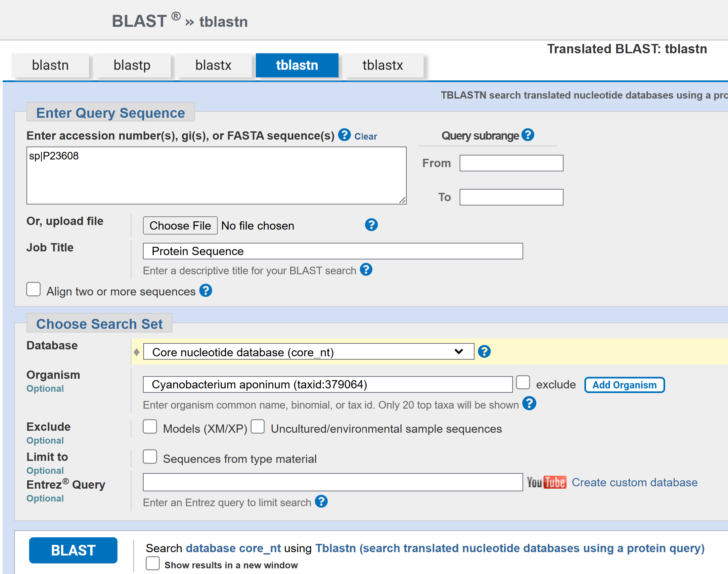Grab the query textarea corner handle
The width and height of the screenshot is (728, 574).
tap(402, 200)
